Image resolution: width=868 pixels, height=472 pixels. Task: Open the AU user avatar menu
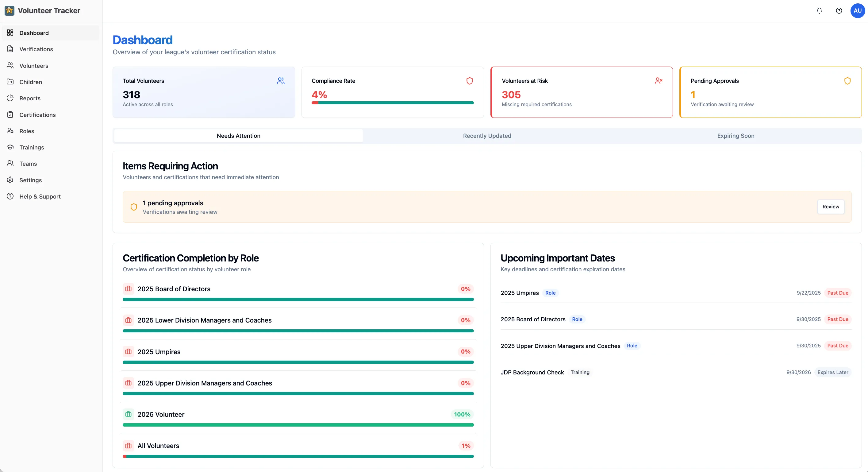pos(857,11)
